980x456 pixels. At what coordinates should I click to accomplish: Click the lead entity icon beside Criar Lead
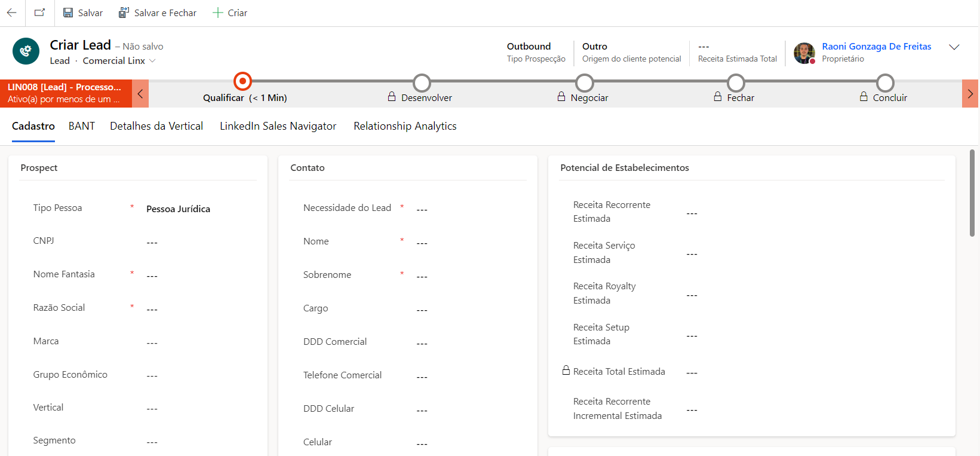click(26, 51)
